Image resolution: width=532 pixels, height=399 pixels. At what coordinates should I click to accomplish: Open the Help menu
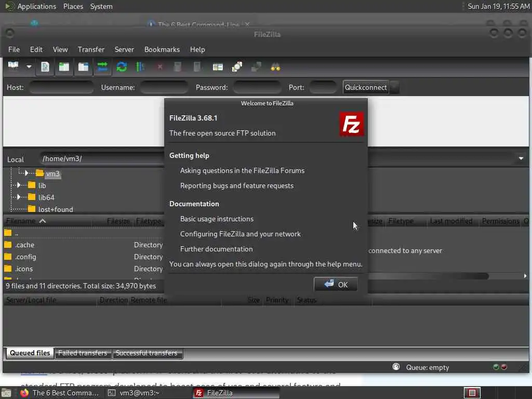[x=197, y=49]
